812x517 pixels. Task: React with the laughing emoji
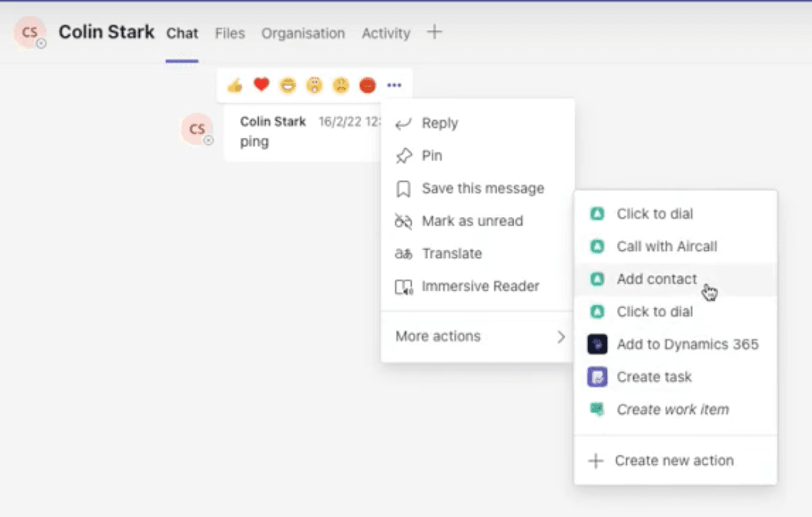click(288, 86)
